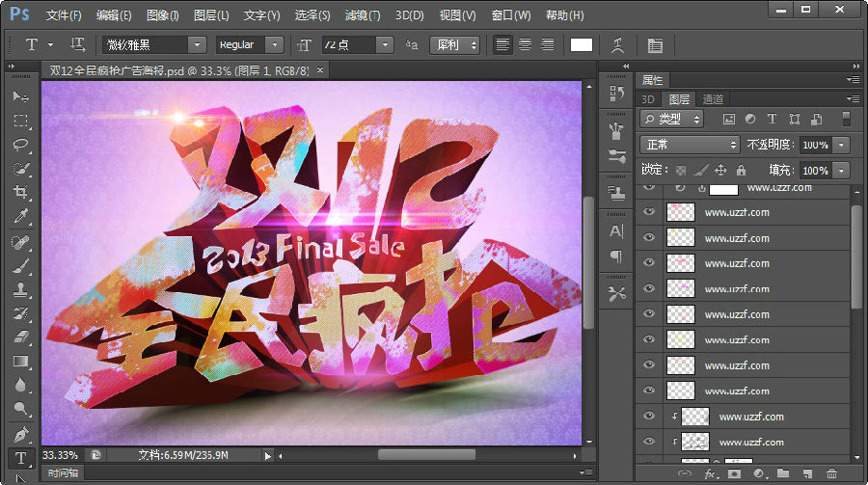Select the 时间轴 timeline tab
This screenshot has width=868, height=485.
coord(63,472)
